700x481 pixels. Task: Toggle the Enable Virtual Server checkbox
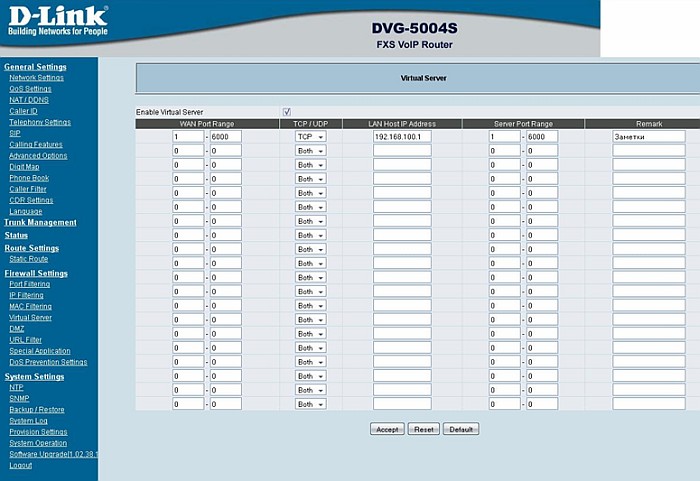tap(287, 112)
